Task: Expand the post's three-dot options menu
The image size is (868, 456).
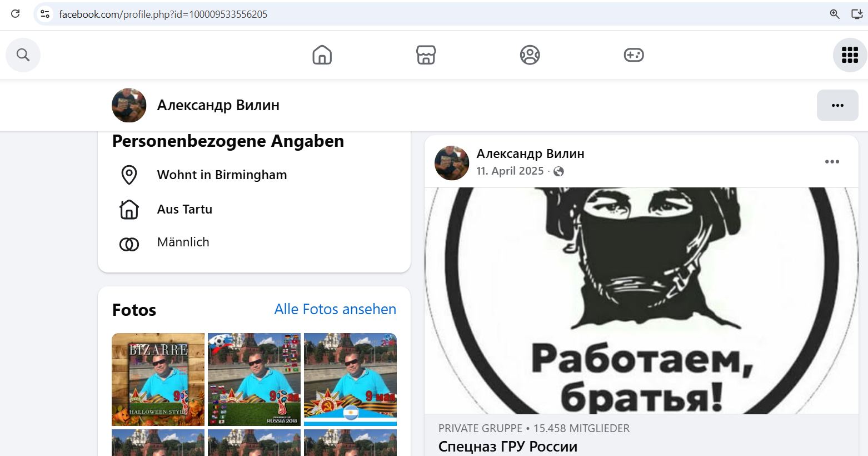Action: pyautogui.click(x=831, y=162)
